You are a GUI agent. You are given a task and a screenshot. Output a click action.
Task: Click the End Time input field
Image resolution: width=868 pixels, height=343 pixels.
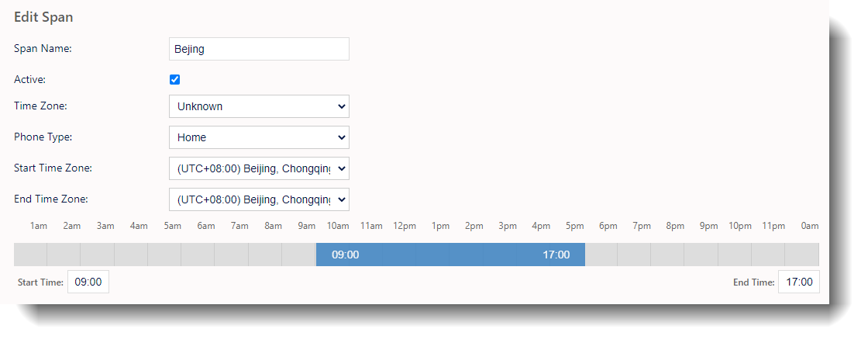point(799,282)
